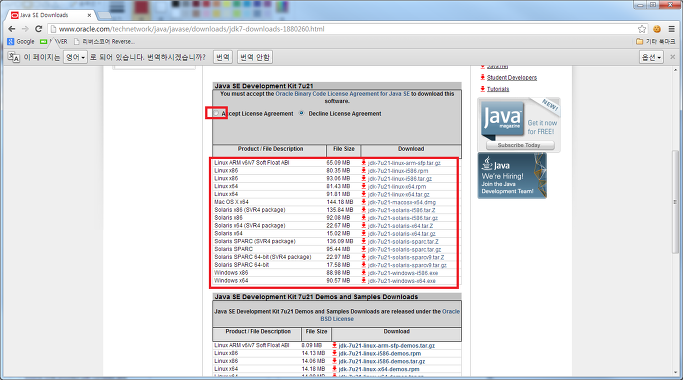Open the Chrome menu (three lines) icon

[x=671, y=29]
